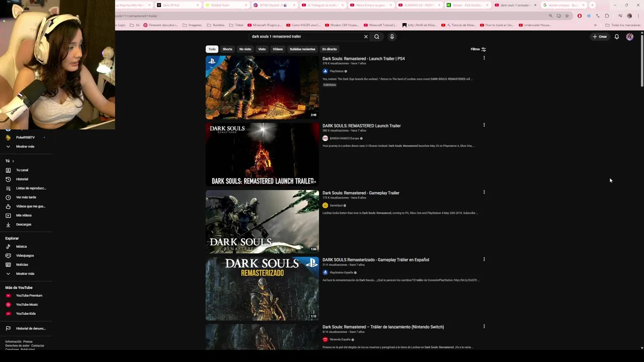644x362 pixels.
Task: Open YouTube notifications bell
Action: click(x=616, y=37)
